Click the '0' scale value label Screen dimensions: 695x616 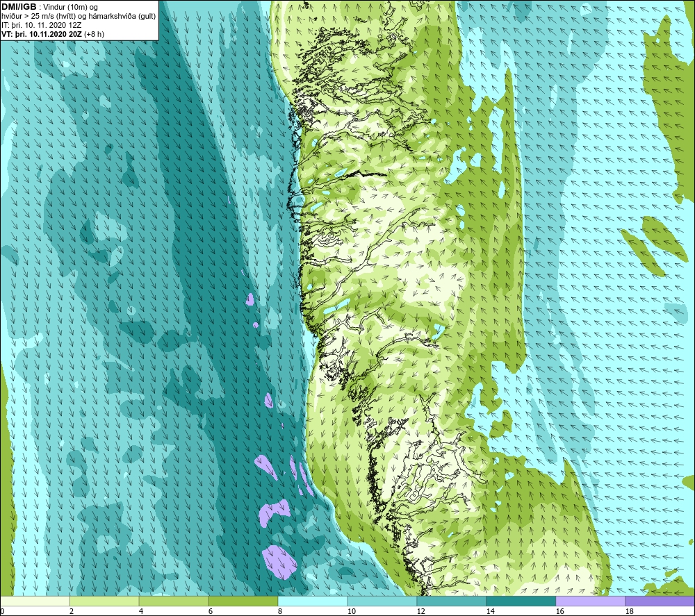click(2, 611)
